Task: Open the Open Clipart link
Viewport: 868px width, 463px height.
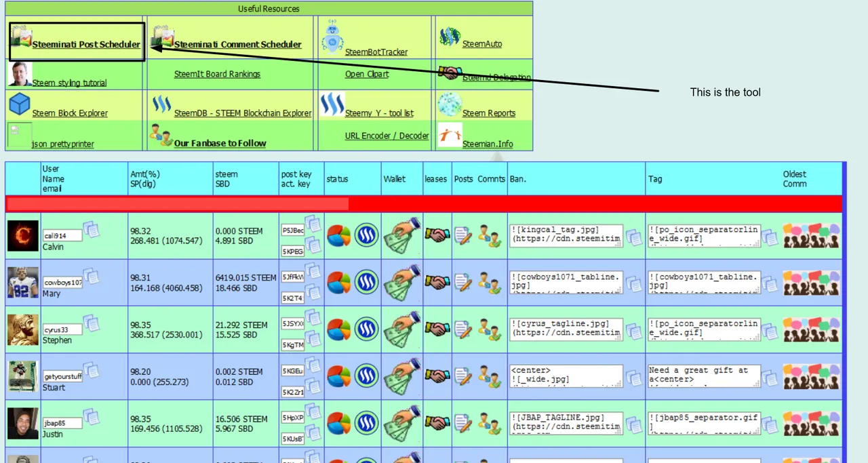Action: pyautogui.click(x=367, y=74)
